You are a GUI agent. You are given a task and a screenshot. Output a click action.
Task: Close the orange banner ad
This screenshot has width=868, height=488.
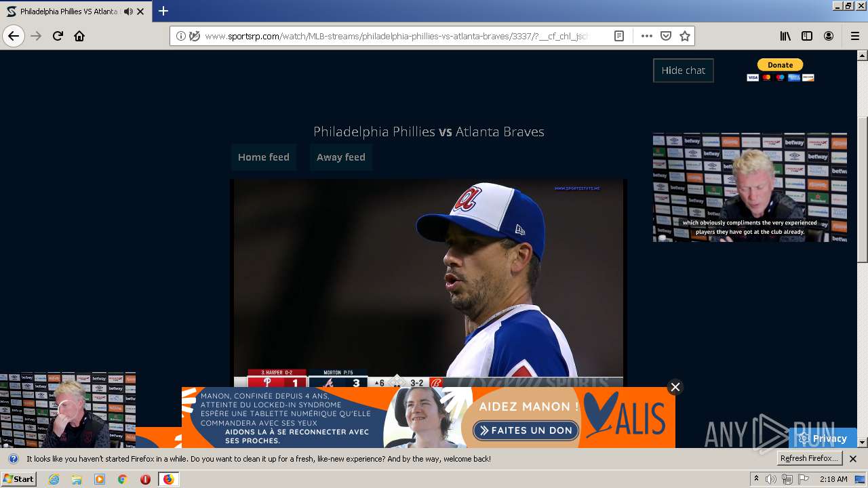(675, 387)
